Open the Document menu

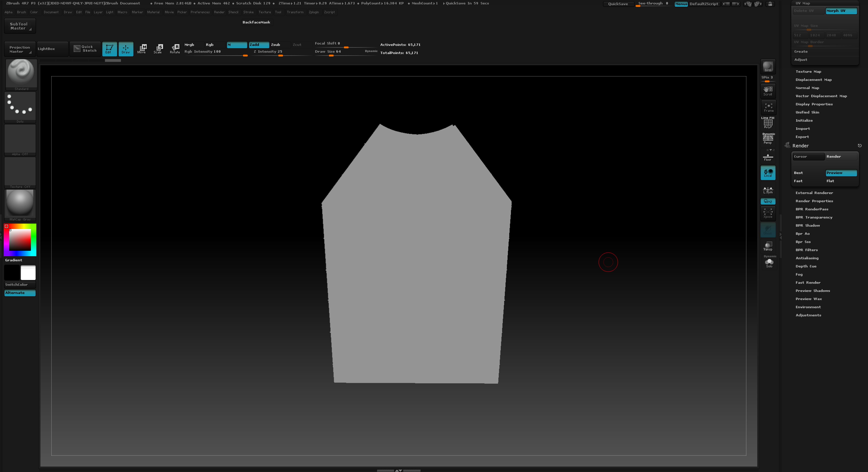click(51, 12)
